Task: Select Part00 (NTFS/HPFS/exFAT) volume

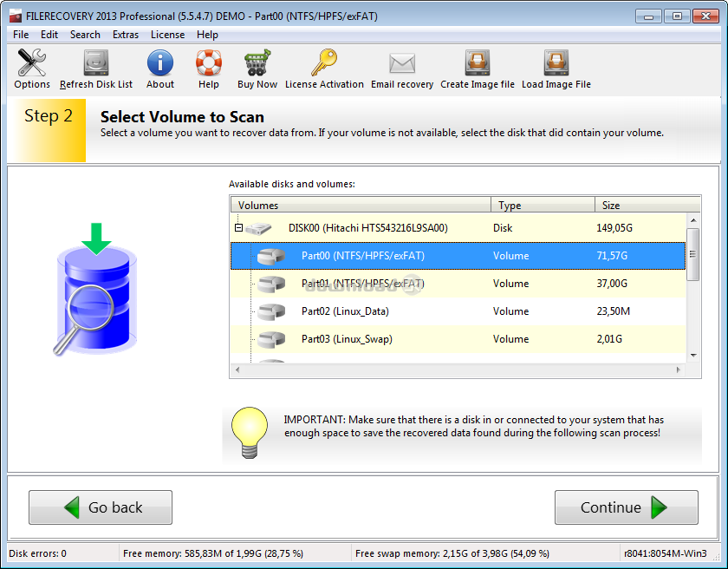Action: coord(458,256)
